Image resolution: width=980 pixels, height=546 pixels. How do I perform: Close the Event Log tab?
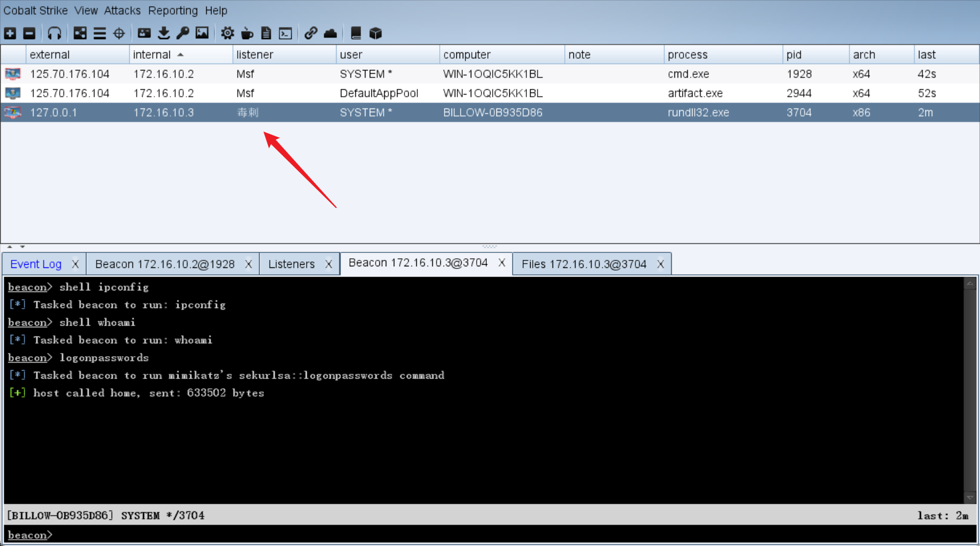click(x=75, y=264)
